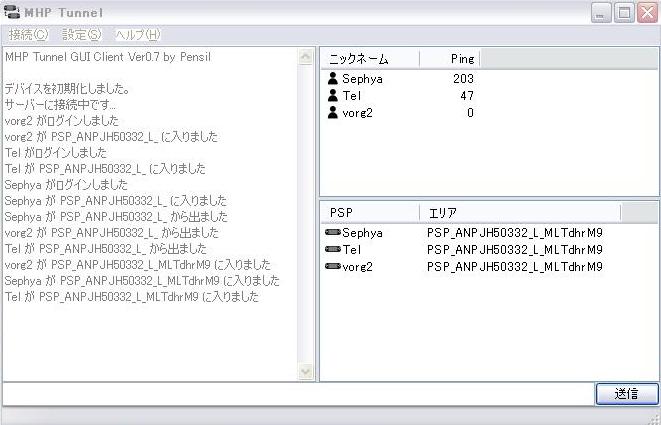Select Tel in the nickname list
Screen dimensions: 661x425
pyautogui.click(x=352, y=96)
